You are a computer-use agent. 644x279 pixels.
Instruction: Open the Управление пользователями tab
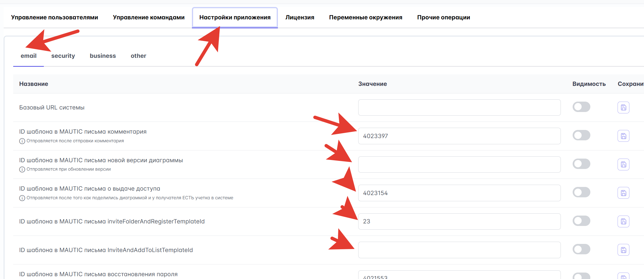[55, 17]
